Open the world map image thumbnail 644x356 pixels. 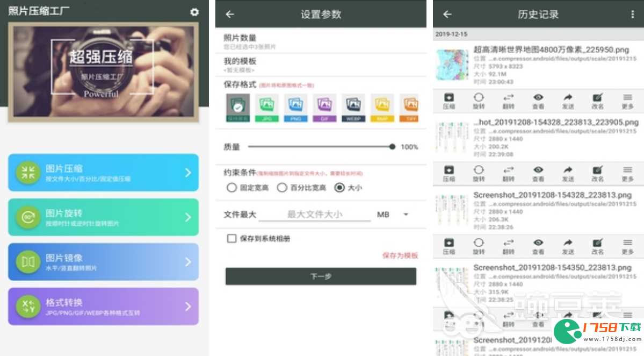452,65
